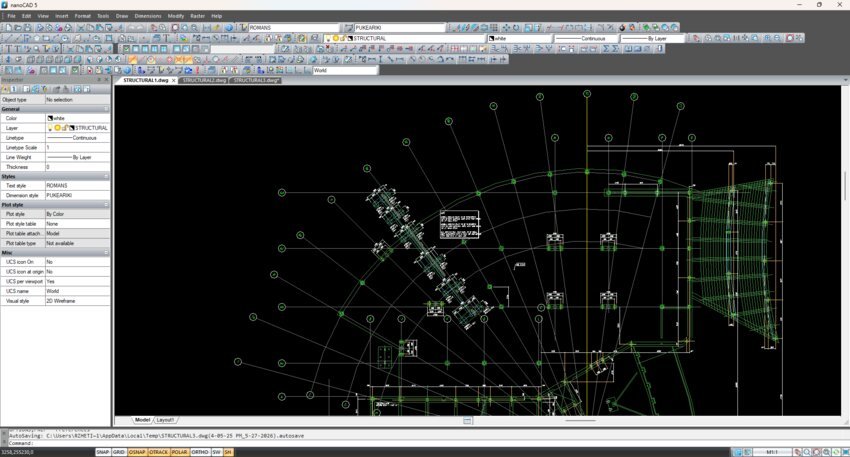Image resolution: width=850 pixels, height=457 pixels.
Task: Click the bomb icon in top toolbar
Action: [x=622, y=28]
